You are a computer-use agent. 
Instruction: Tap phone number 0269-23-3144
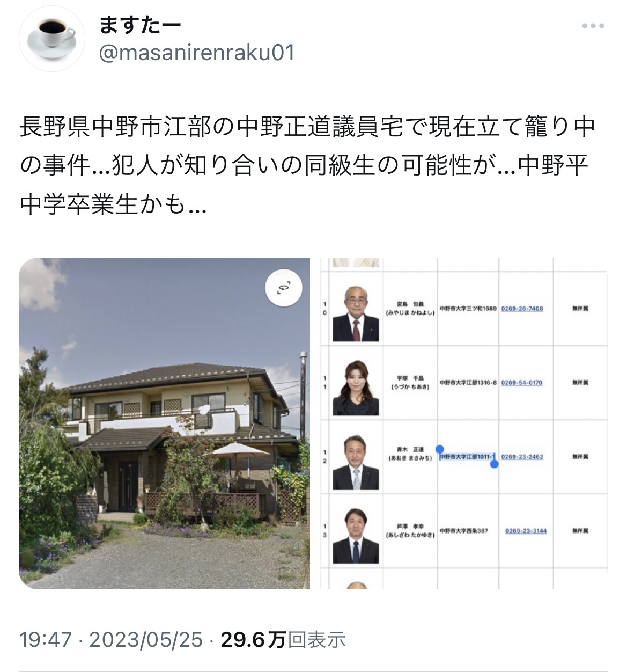click(526, 531)
